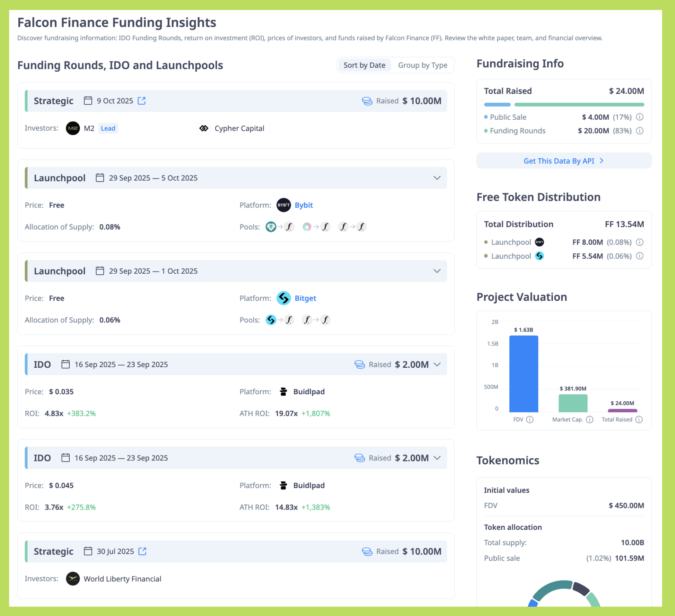This screenshot has width=675, height=616.
Task: Click the info icon beside Funding Rounds amount
Action: [x=640, y=131]
